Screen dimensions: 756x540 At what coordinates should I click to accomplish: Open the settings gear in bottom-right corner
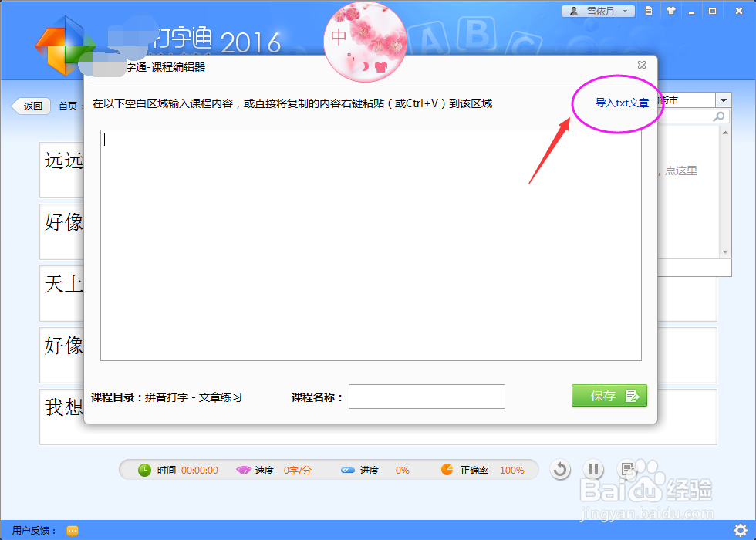click(x=742, y=530)
